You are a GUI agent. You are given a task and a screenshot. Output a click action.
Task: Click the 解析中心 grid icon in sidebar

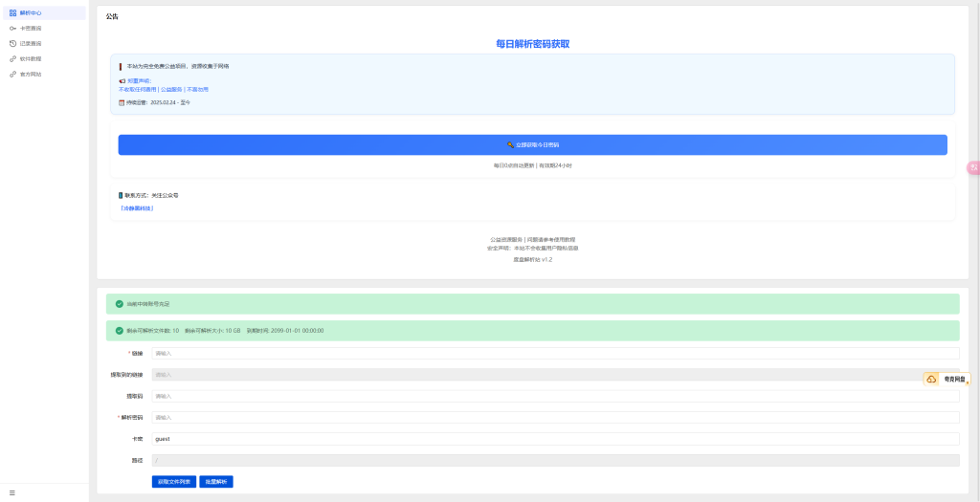tap(12, 13)
